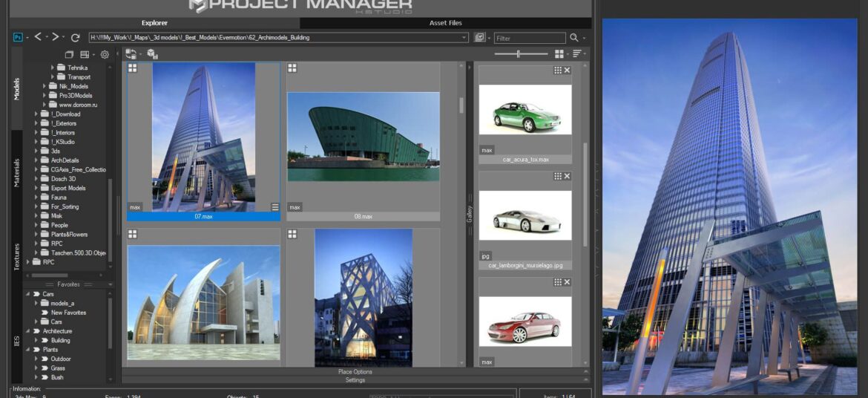Select the www.doroom.ru folder
This screenshot has width=868, height=398.
[x=78, y=104]
